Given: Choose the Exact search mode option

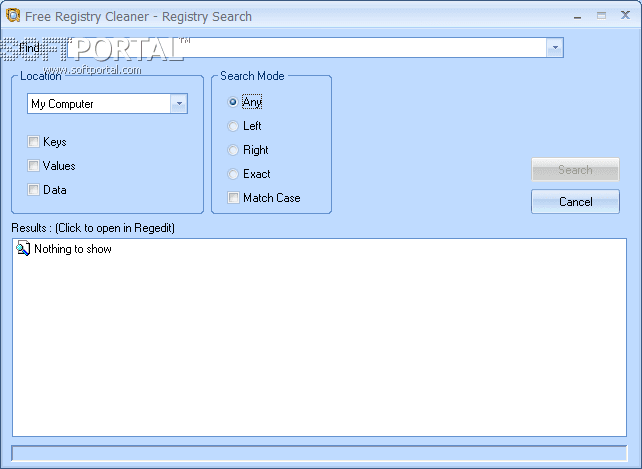Looking at the screenshot, I should click(233, 174).
